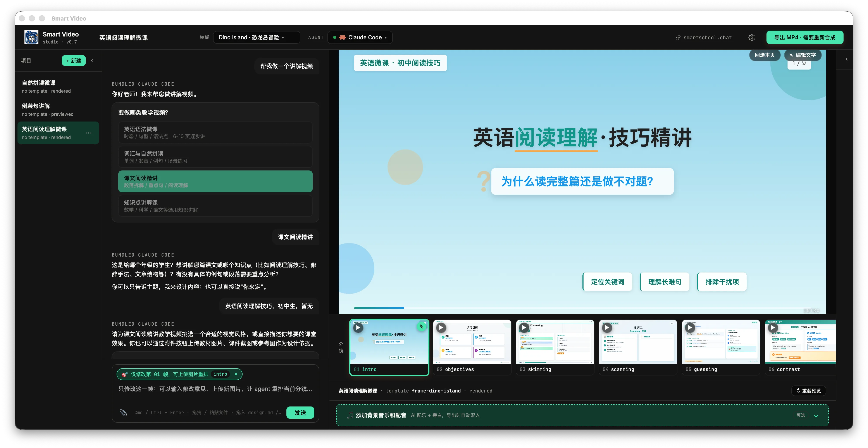
Task: Click the main slide title 英语阅读理解·技巧精讲
Action: pyautogui.click(x=582, y=137)
